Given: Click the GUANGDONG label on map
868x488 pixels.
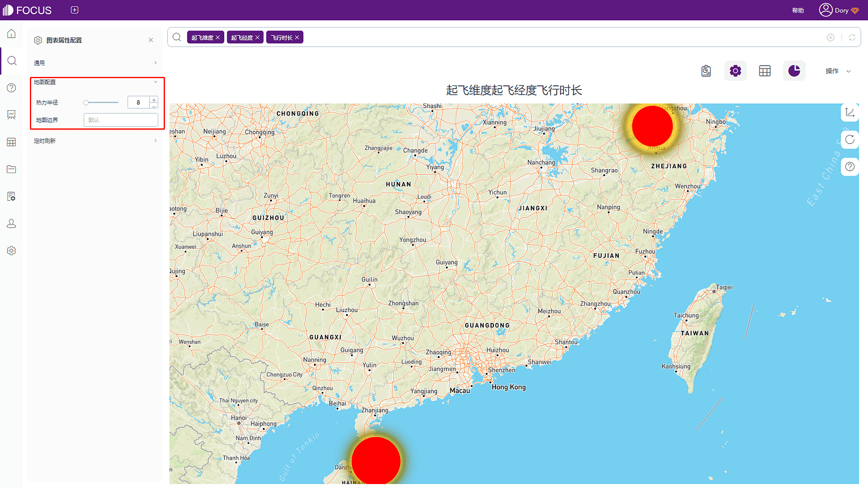Looking at the screenshot, I should click(x=487, y=326).
